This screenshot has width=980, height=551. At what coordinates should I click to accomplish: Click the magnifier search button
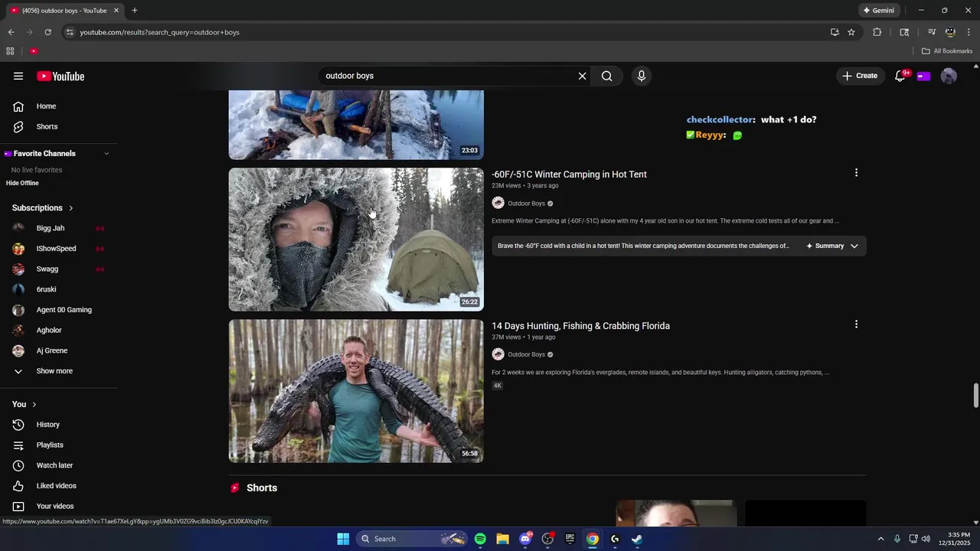click(606, 76)
